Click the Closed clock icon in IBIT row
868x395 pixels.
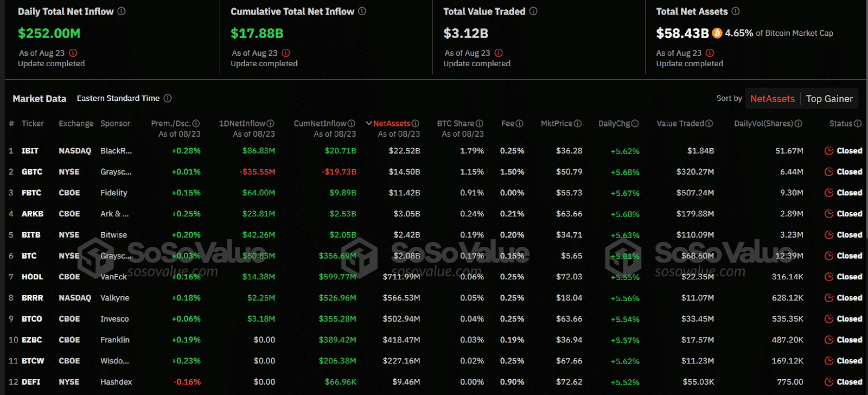[x=829, y=151]
